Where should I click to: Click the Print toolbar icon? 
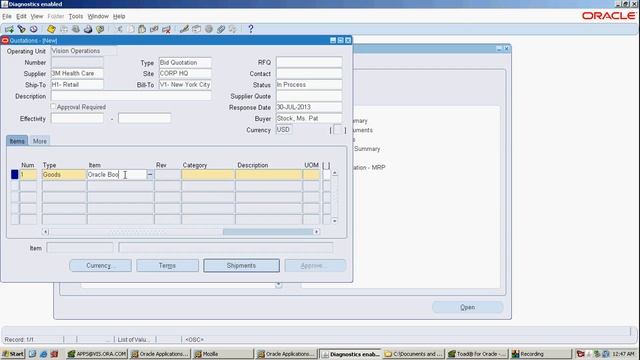[88, 29]
